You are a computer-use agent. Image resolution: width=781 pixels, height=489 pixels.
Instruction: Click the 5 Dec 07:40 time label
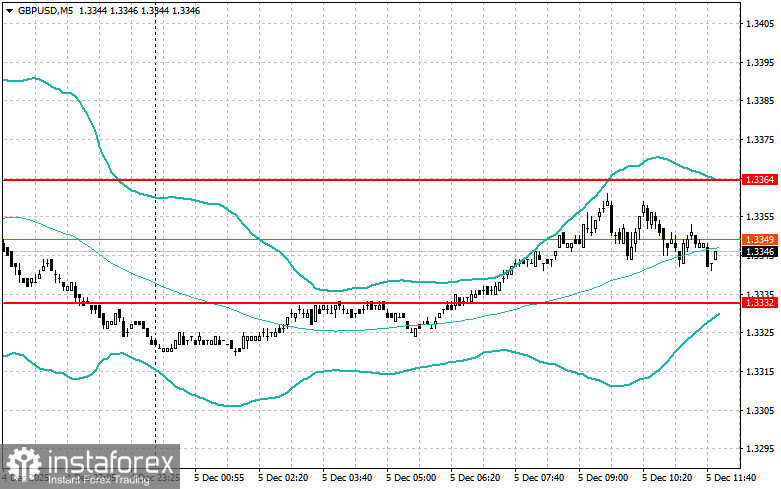tap(539, 478)
